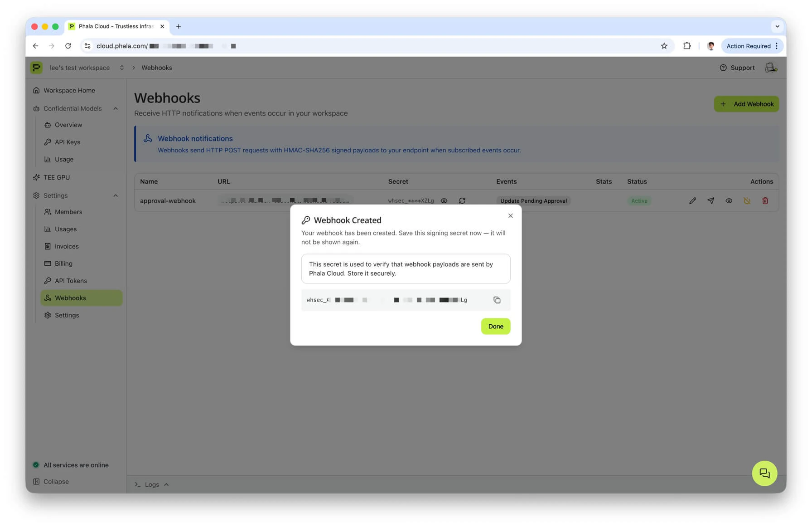Send a test event using the send icon

(x=710, y=200)
